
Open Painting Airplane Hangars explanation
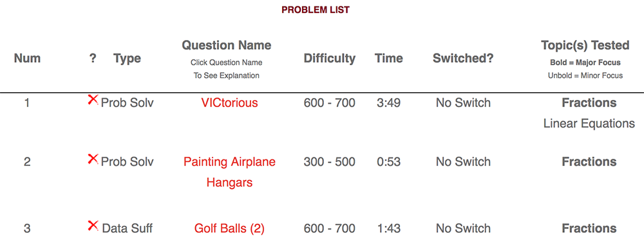(x=230, y=172)
